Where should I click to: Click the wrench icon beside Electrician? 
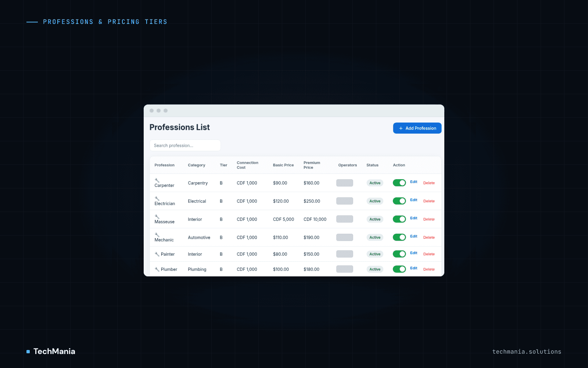pos(157,198)
